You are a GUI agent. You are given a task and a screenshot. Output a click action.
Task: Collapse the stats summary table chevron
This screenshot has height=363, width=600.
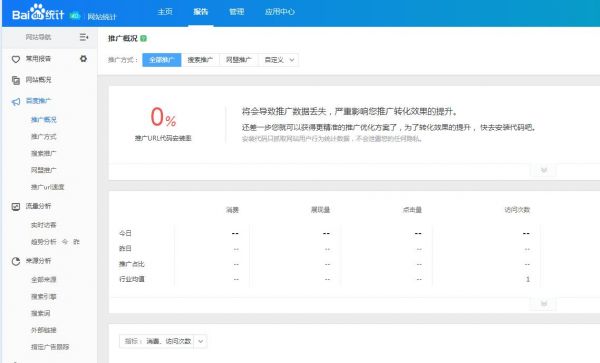pyautogui.click(x=543, y=304)
